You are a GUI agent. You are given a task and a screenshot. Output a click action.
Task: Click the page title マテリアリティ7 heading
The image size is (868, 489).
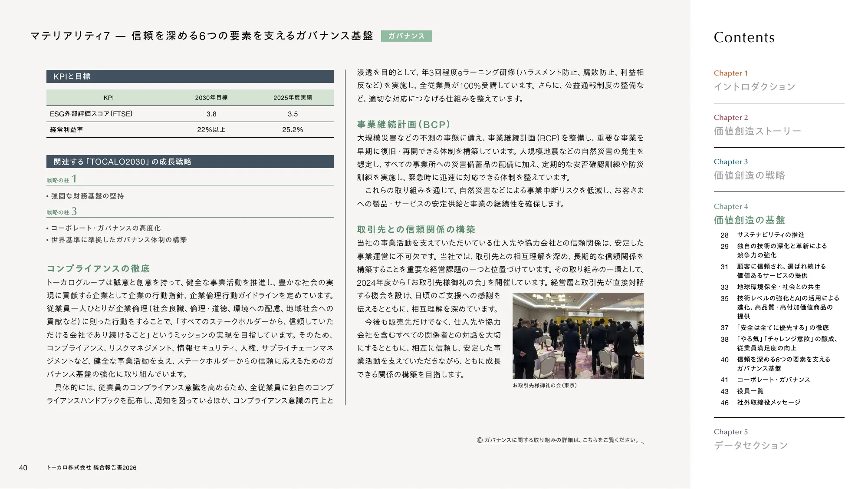click(202, 36)
